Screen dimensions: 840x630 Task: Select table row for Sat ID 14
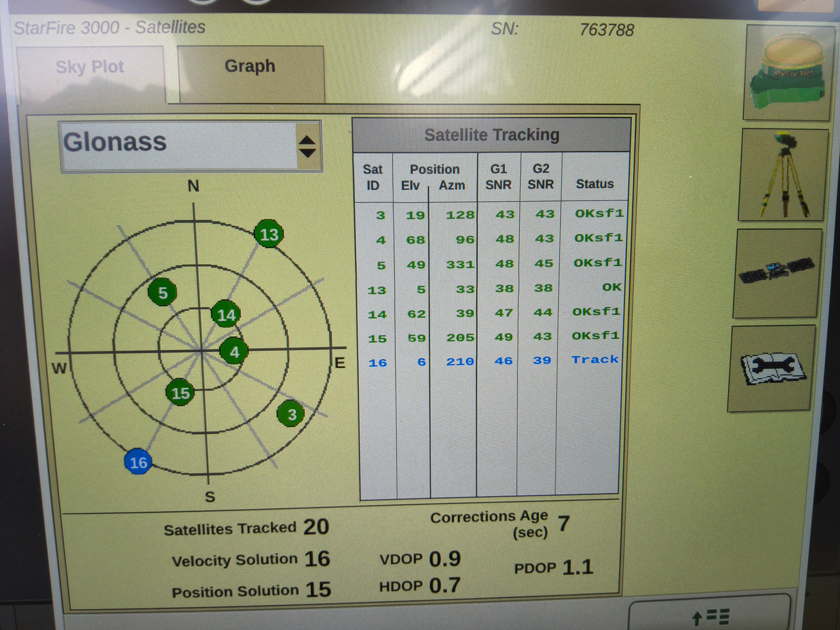[490, 313]
